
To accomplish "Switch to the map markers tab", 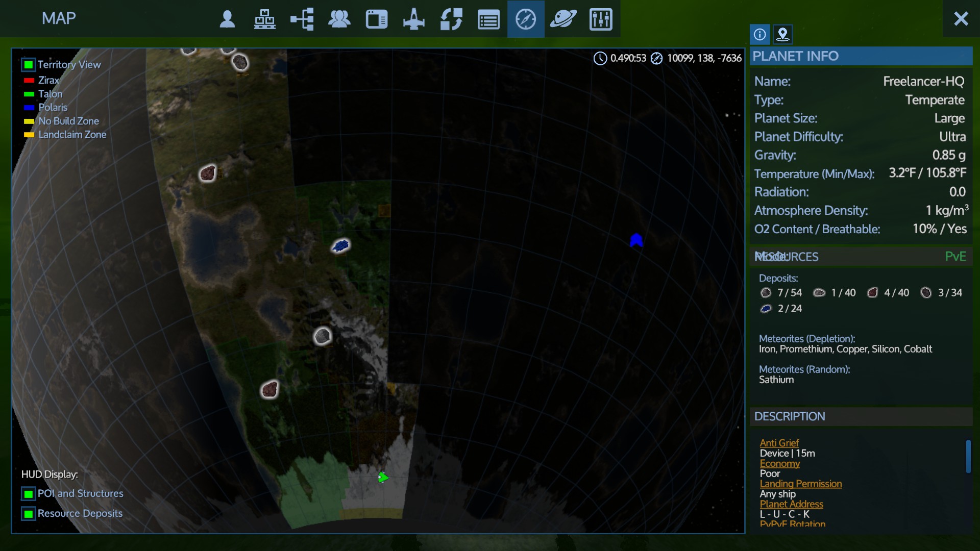I will pyautogui.click(x=782, y=34).
